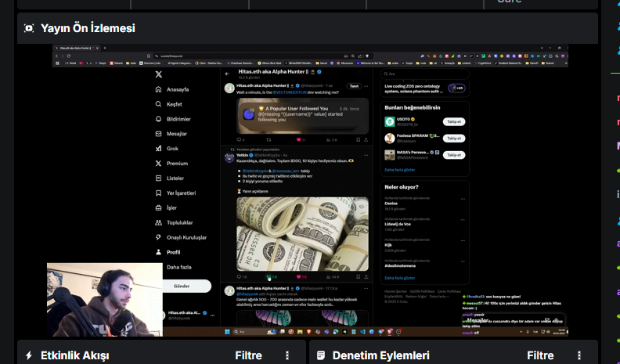
Task: Toggle the like heart on dollar image post
Action: coord(298,276)
